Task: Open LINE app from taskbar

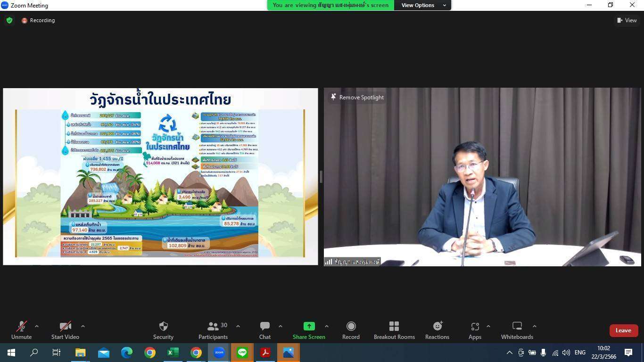Action: (x=242, y=353)
